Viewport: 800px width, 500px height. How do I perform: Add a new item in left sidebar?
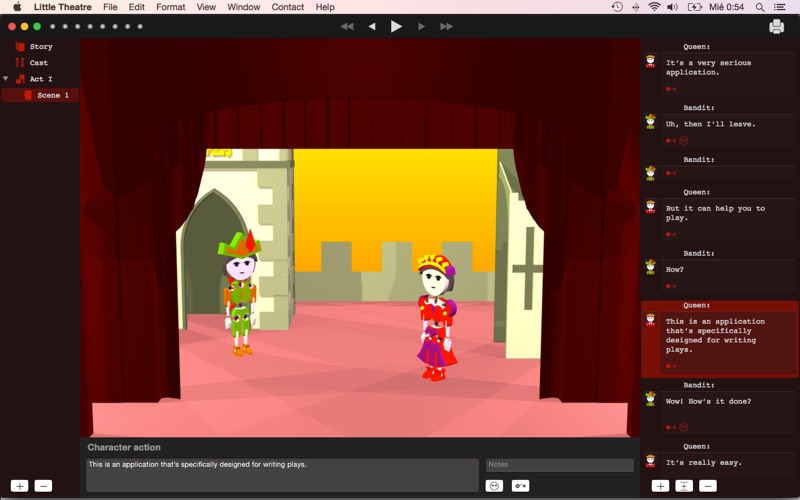tap(20, 486)
